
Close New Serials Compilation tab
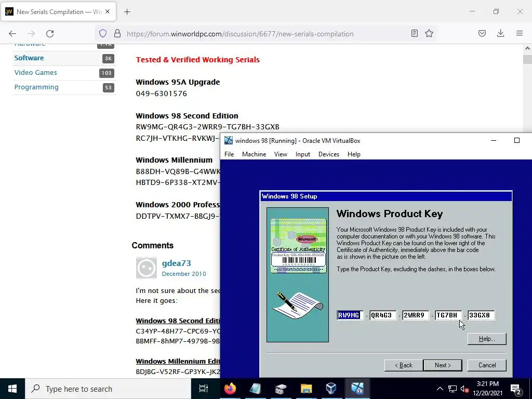pyautogui.click(x=108, y=11)
